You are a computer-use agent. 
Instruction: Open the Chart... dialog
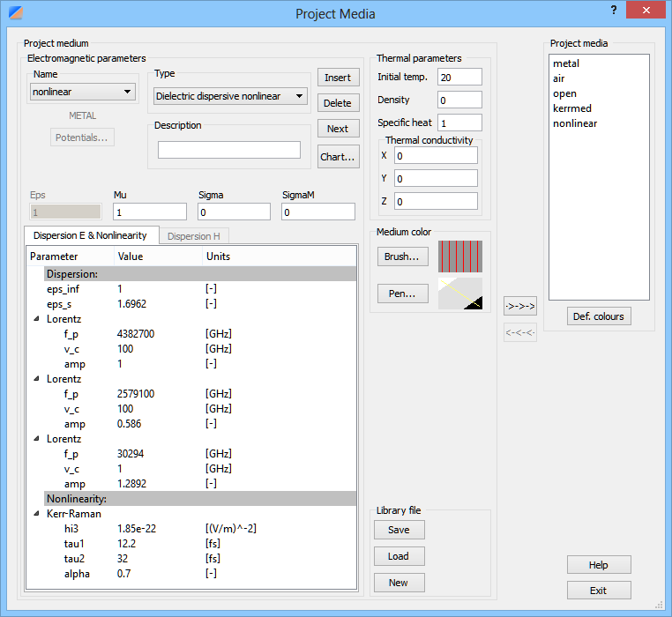[338, 157]
